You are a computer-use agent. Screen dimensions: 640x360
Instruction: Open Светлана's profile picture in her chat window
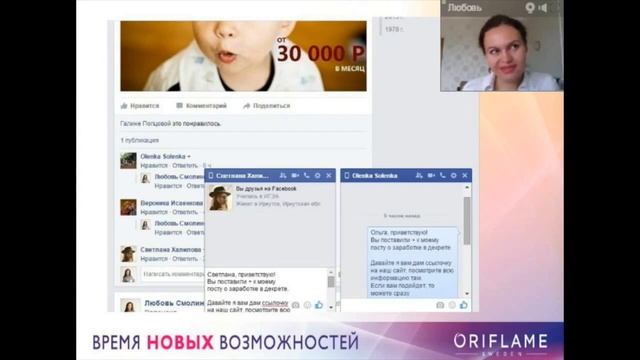coord(220,198)
